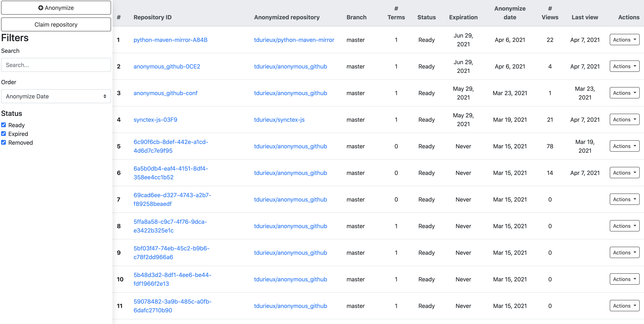Open Claim repository
644x324 pixels.
click(56, 25)
